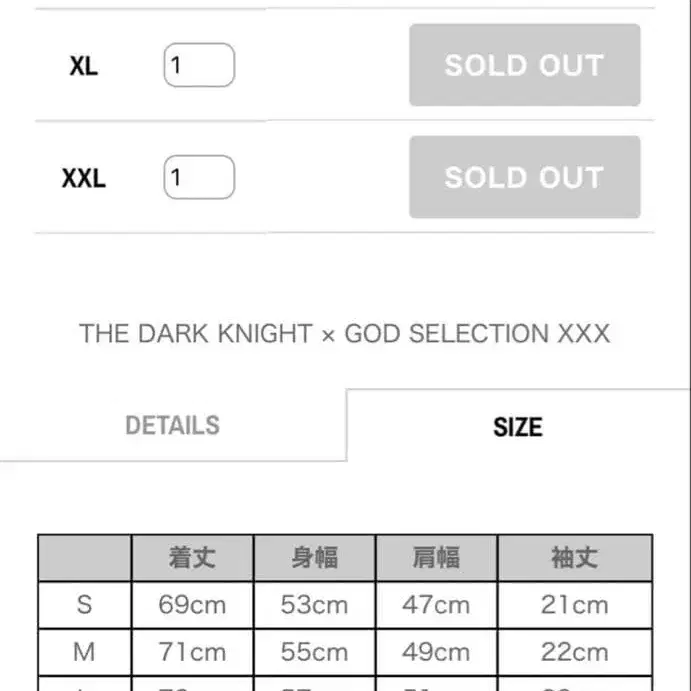Select the M row label in size table

(85, 652)
